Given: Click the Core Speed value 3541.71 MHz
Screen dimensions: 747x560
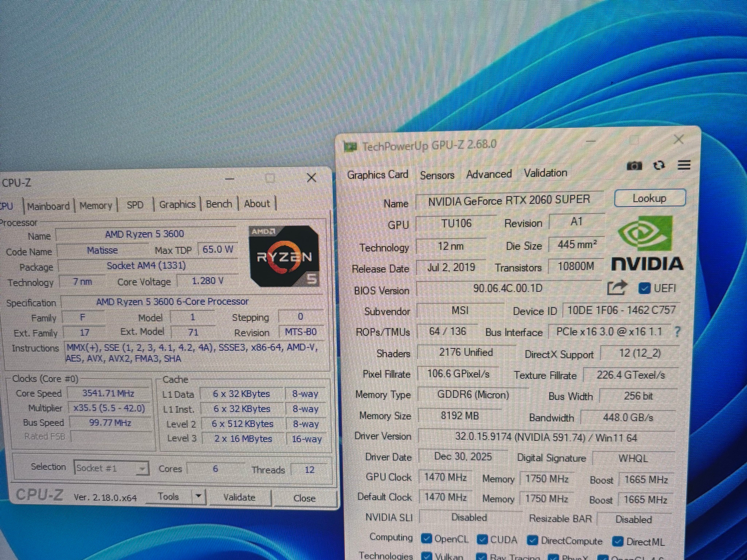Looking at the screenshot, I should [x=109, y=393].
